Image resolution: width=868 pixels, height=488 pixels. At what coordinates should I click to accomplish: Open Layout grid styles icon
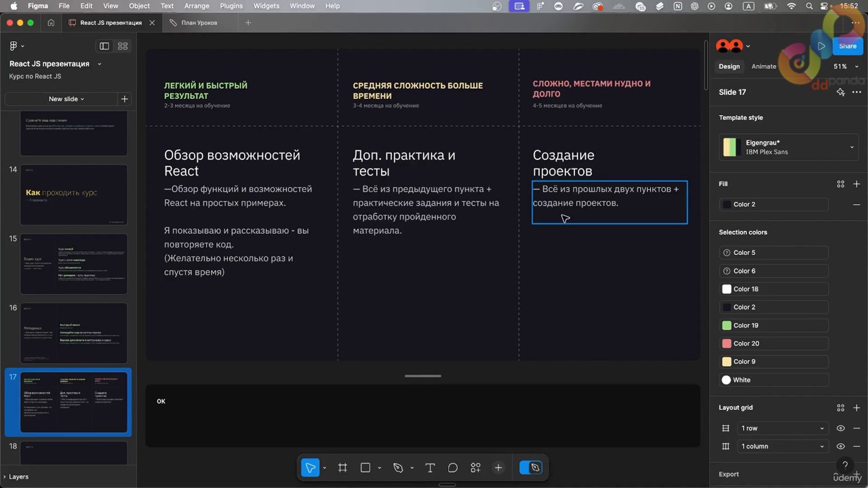(841, 408)
